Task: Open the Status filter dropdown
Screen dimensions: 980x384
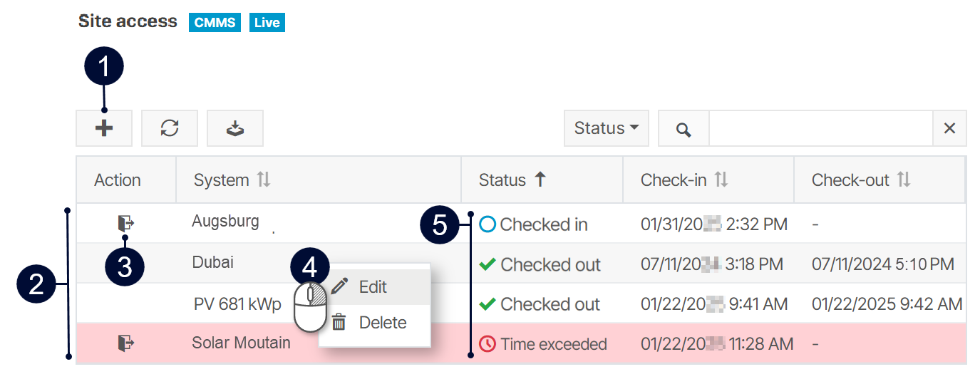Action: (x=607, y=128)
